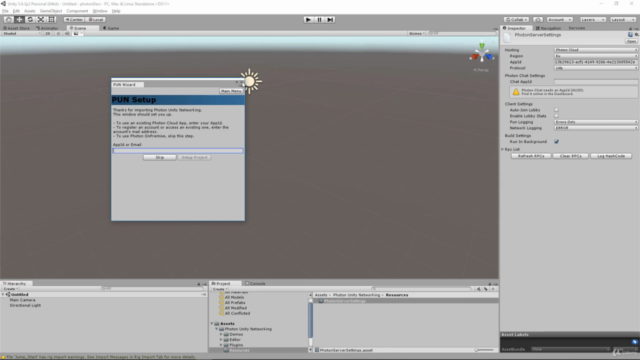Open the Account dropdown
640x360 pixels.
(560, 20)
